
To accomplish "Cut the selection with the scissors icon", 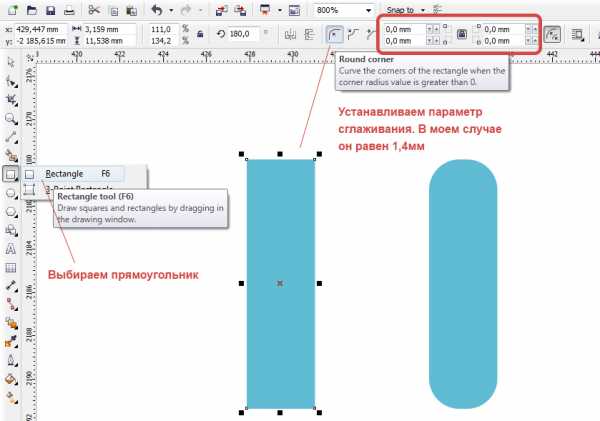I will 94,10.
